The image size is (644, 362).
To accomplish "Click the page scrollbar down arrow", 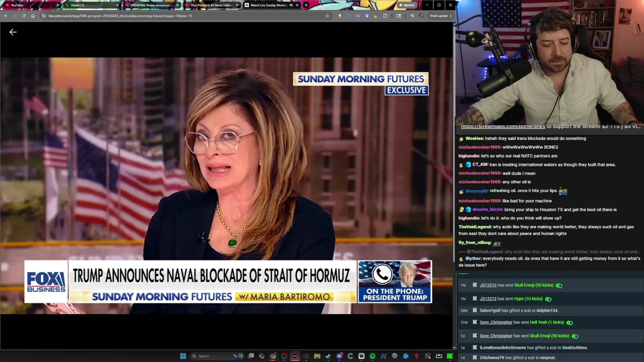I will point(455,347).
